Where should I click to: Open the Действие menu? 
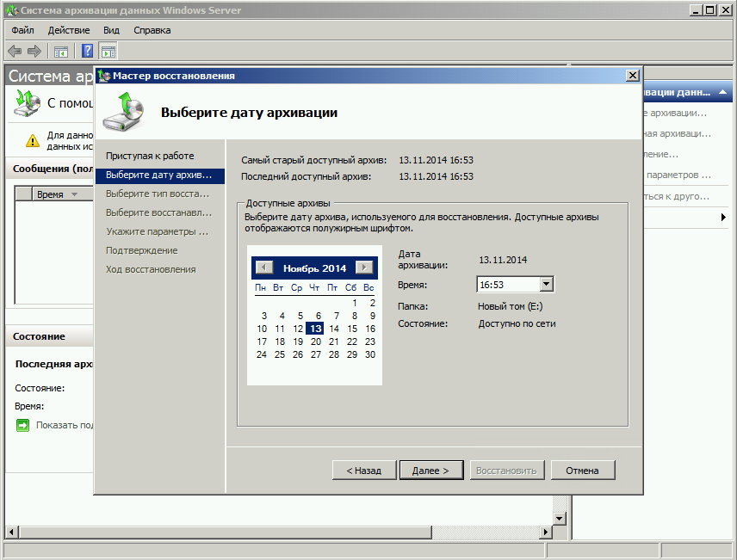pos(69,30)
